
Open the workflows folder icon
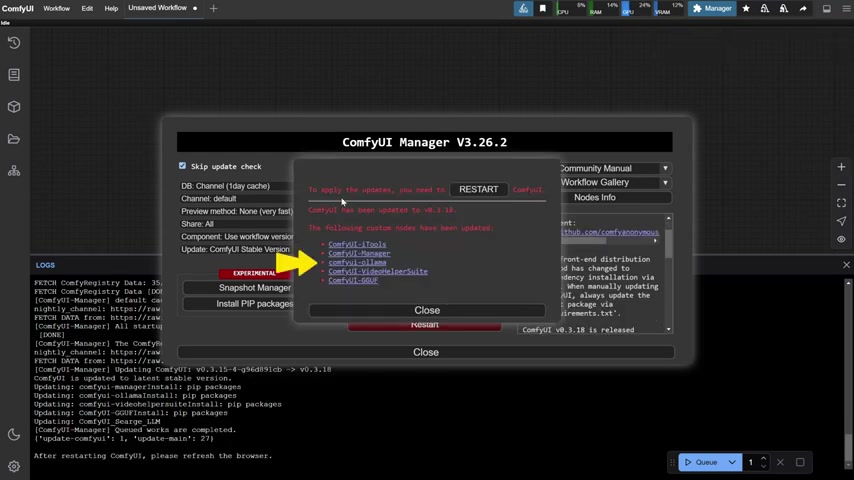point(14,139)
